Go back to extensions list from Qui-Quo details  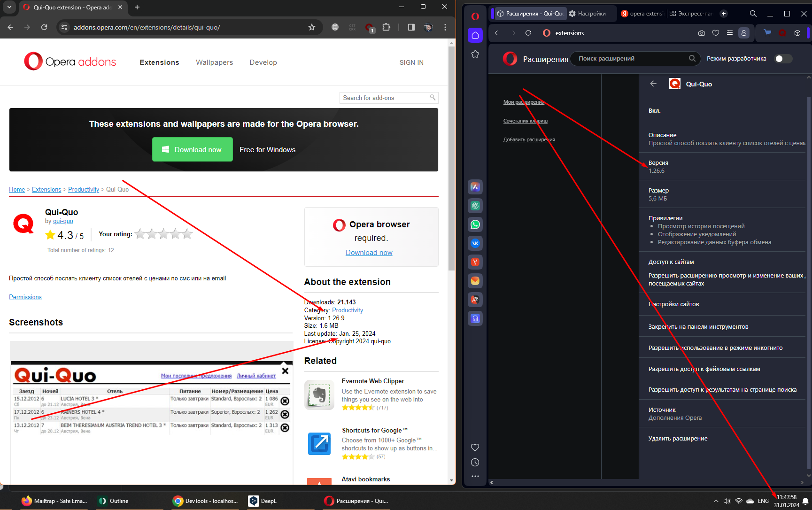(653, 84)
